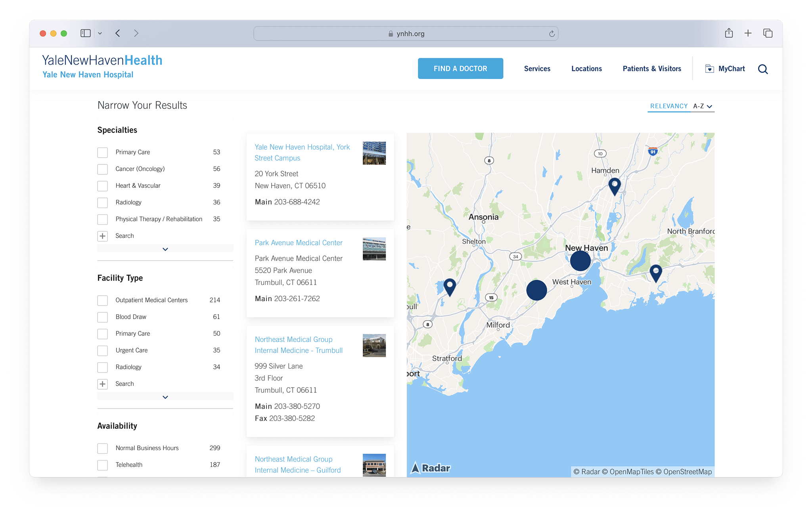This screenshot has width=812, height=516.
Task: Check the Blood Draw box
Action: pos(103,317)
